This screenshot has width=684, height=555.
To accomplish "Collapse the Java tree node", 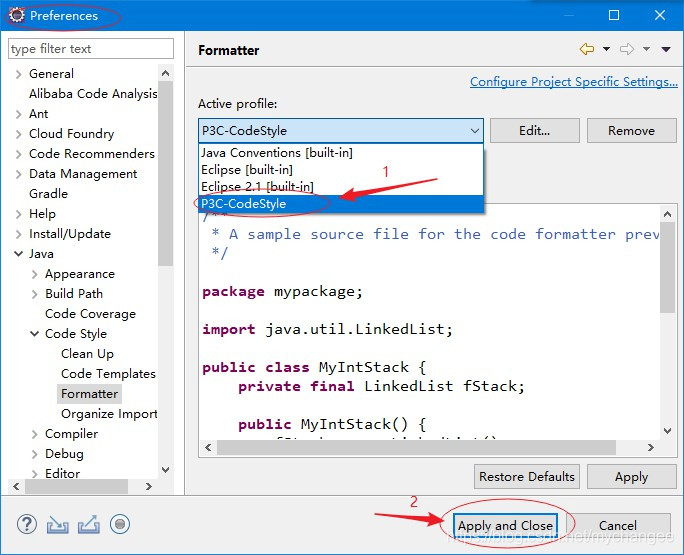I will pyautogui.click(x=19, y=254).
